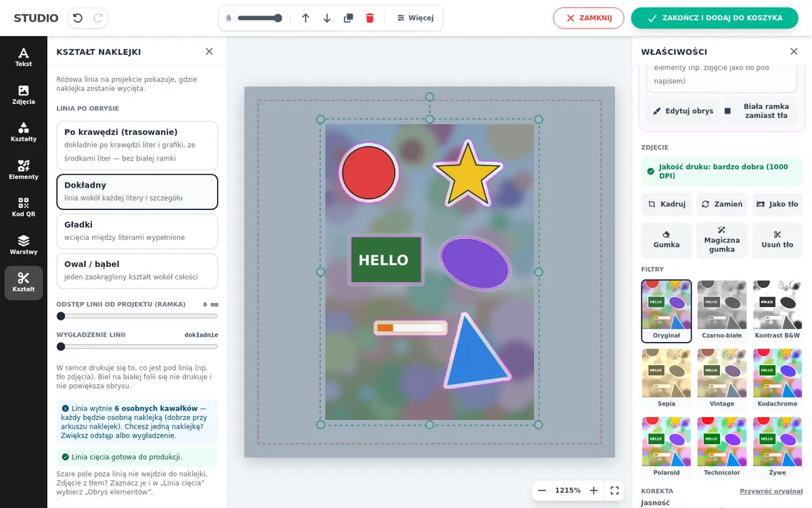Viewport: 812px width, 508px height.
Task: Open the Tekst tool
Action: pos(24,57)
